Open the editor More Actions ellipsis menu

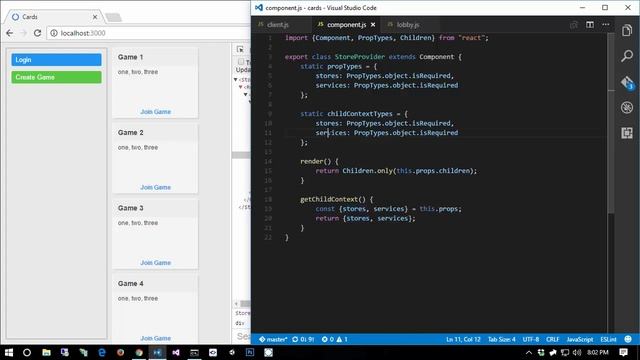(606, 24)
